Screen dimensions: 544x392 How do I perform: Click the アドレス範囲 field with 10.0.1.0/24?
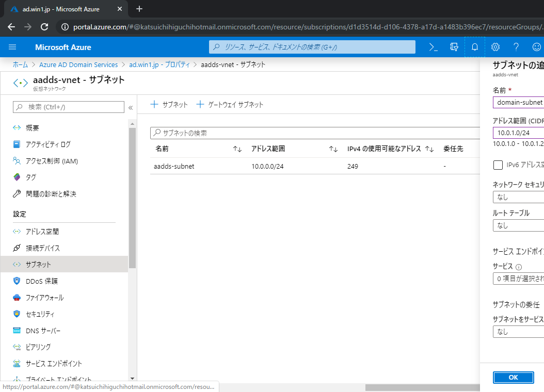(x=518, y=133)
